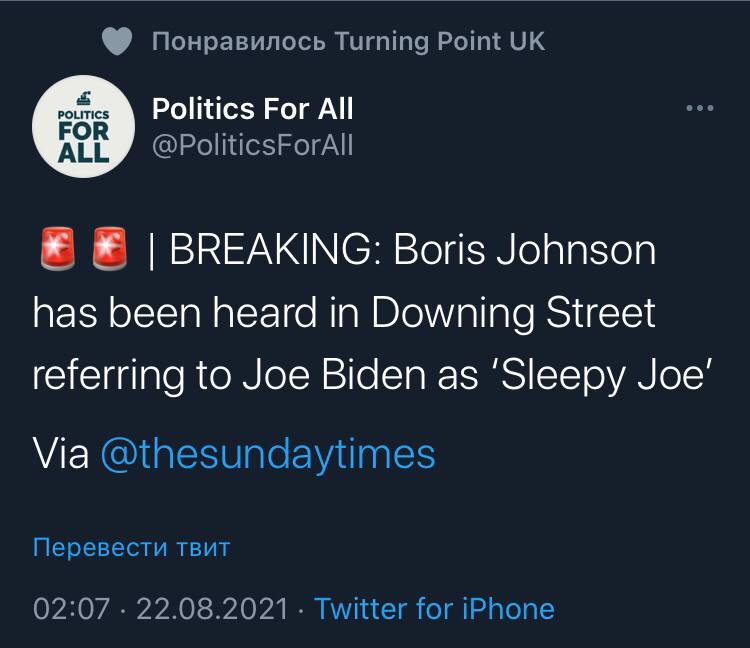
Task: Click the first red siren emoji
Action: [59, 251]
